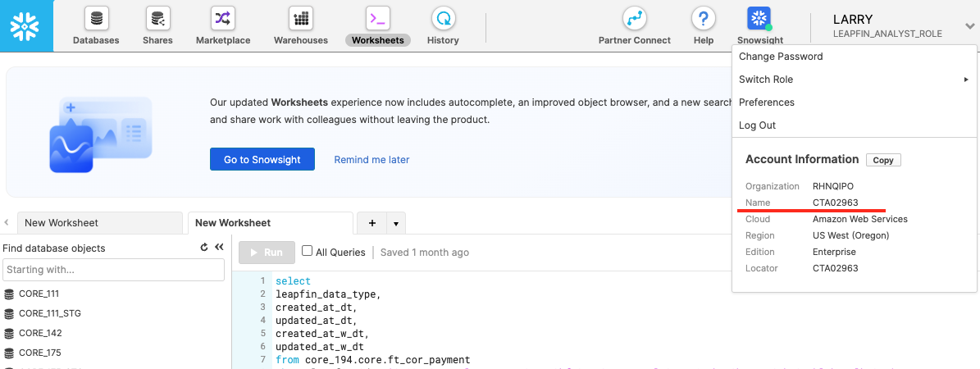Toggle the All Queries checkbox
980x369 pixels.
click(x=308, y=252)
